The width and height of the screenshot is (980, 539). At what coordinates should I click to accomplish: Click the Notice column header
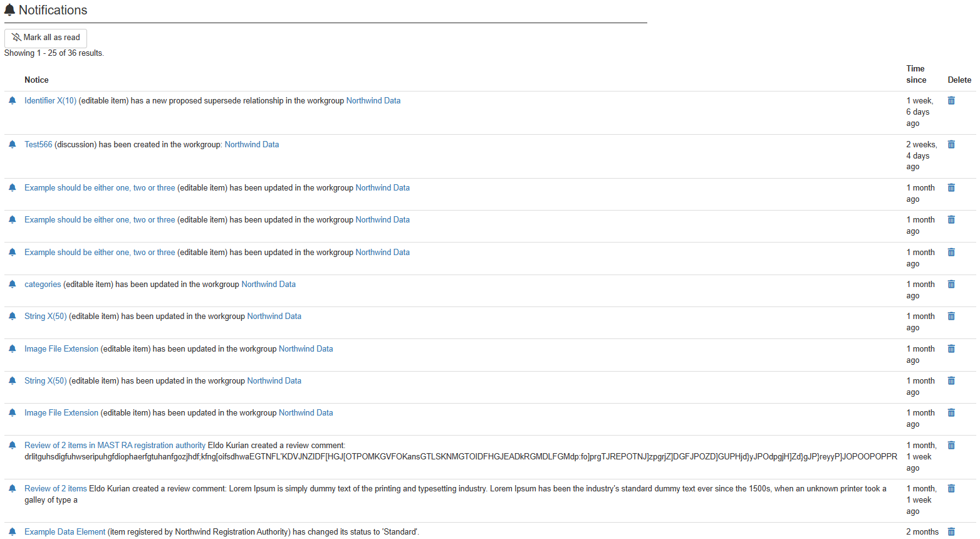tap(36, 80)
